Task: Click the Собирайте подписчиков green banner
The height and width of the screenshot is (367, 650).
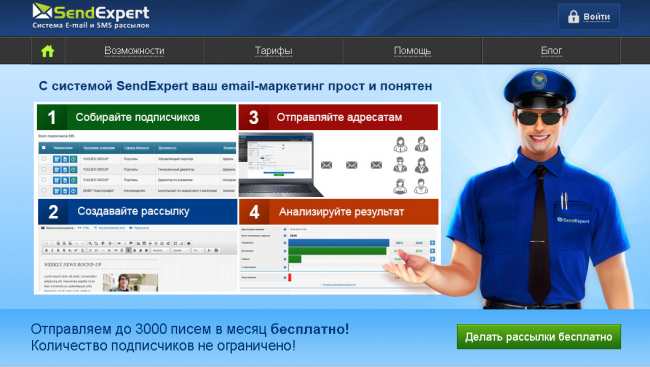Action: [136, 117]
